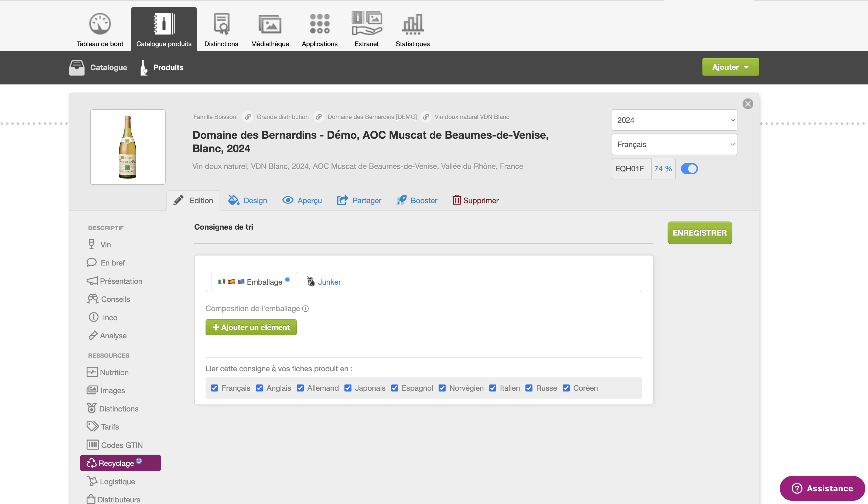868x504 pixels.
Task: Open the Statistiques bar chart icon
Action: (x=412, y=24)
